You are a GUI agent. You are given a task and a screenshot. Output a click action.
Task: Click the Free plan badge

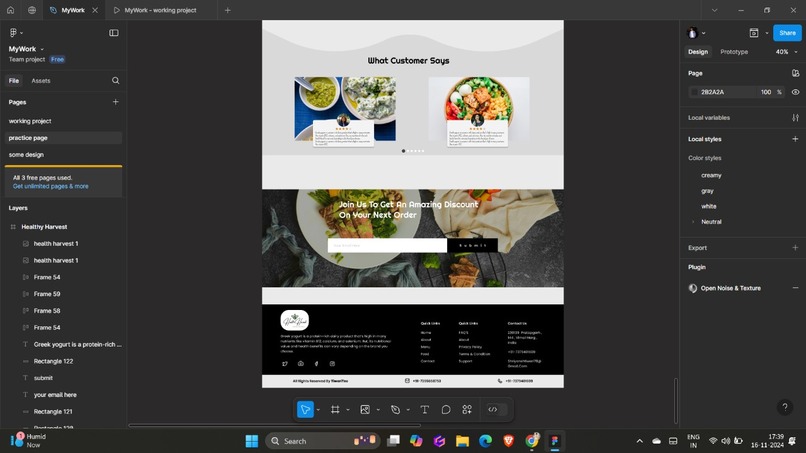[x=58, y=60]
